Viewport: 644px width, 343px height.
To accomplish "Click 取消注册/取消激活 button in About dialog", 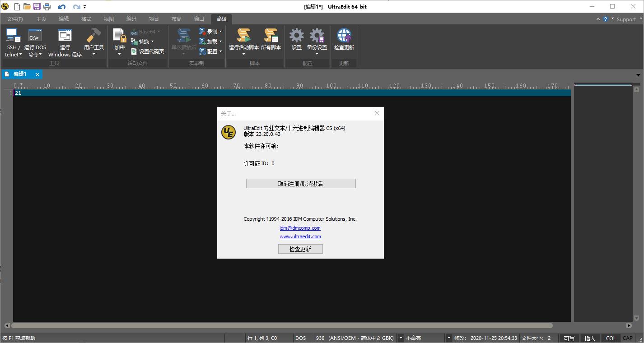I will click(301, 184).
